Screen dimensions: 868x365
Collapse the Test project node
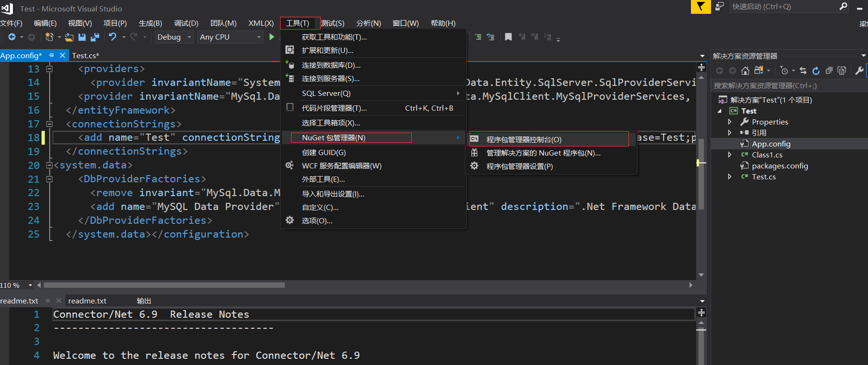(720, 111)
